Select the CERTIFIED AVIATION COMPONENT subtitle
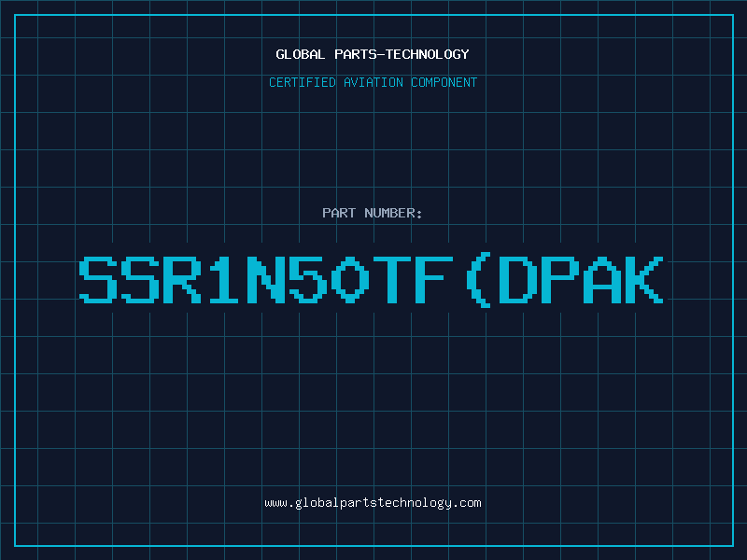The image size is (747, 560). pos(373,82)
